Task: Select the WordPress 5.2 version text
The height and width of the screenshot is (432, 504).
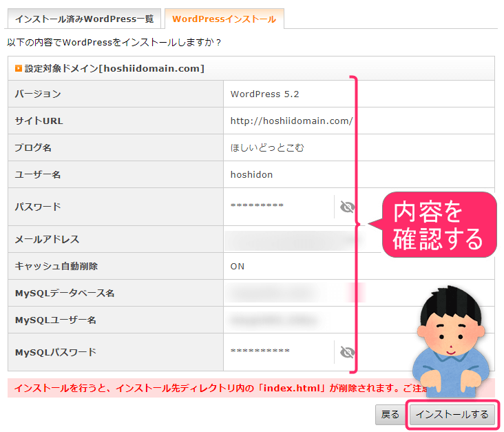Action: (x=264, y=94)
